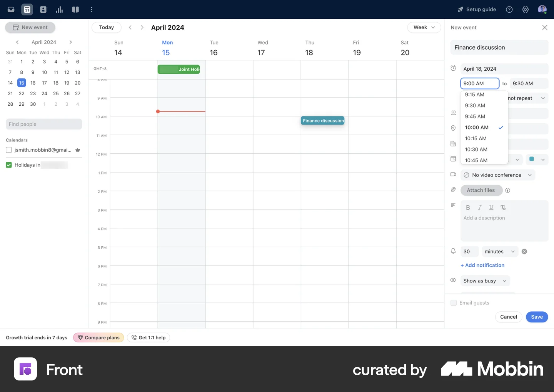Click the Today button
Screen dimensions: 554x392
pos(107,27)
